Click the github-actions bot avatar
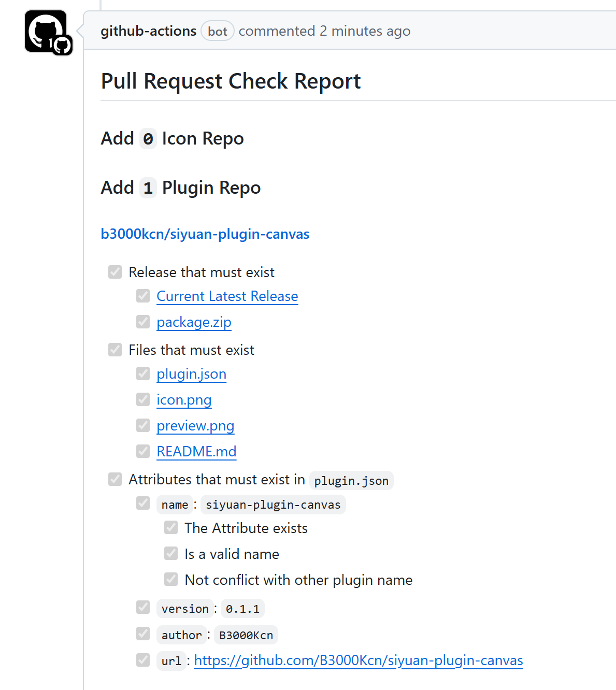Image resolution: width=616 pixels, height=690 pixels. [46, 32]
